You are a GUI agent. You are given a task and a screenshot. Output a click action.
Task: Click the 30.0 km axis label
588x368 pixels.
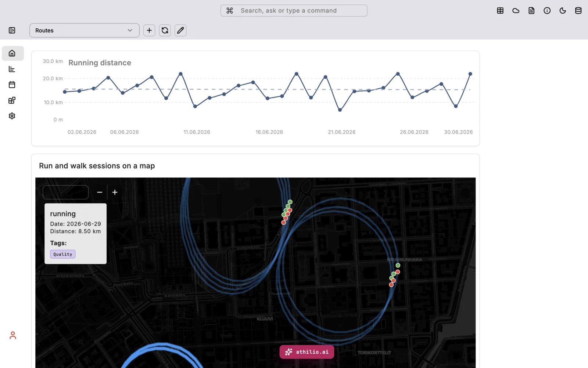point(53,61)
